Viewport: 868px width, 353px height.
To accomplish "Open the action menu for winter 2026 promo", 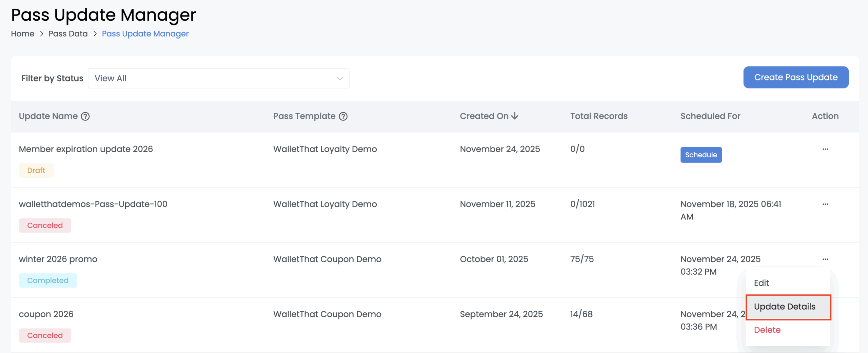I will pyautogui.click(x=825, y=259).
